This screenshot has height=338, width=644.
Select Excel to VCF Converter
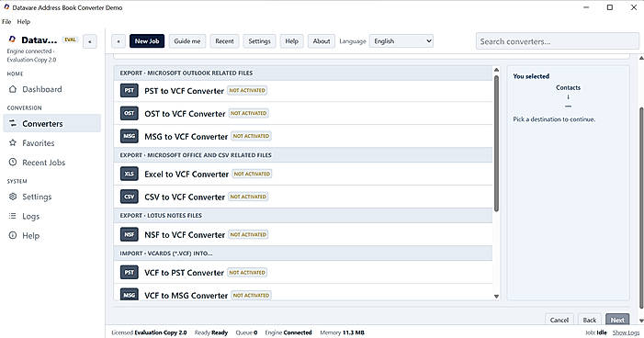click(x=303, y=175)
